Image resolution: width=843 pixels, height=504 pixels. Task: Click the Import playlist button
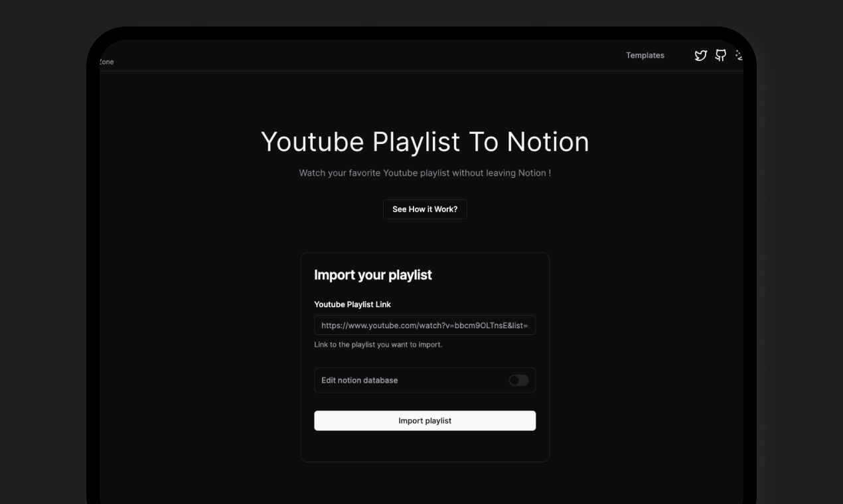coord(425,420)
